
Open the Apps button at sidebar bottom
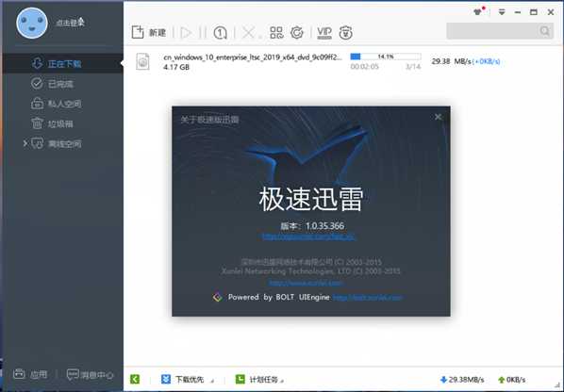click(30, 374)
